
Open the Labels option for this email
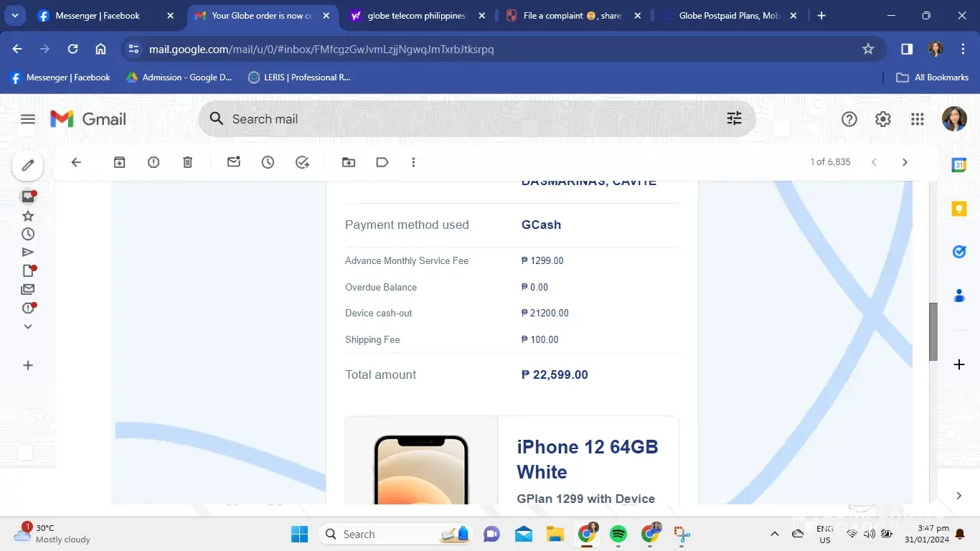[x=382, y=162]
